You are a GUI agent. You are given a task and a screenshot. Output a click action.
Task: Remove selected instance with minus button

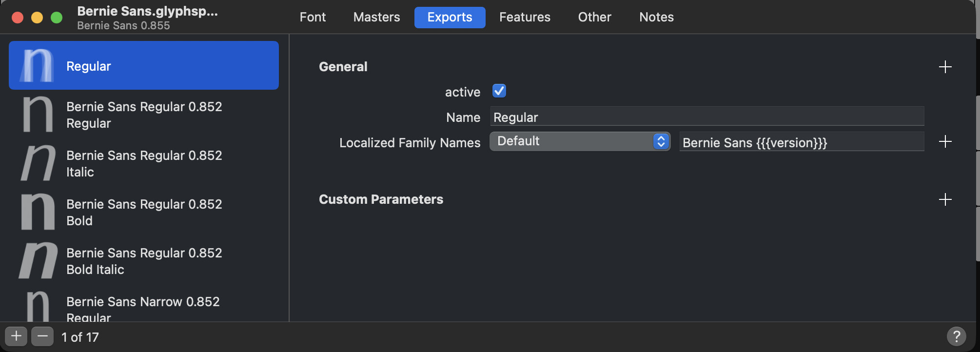[42, 336]
